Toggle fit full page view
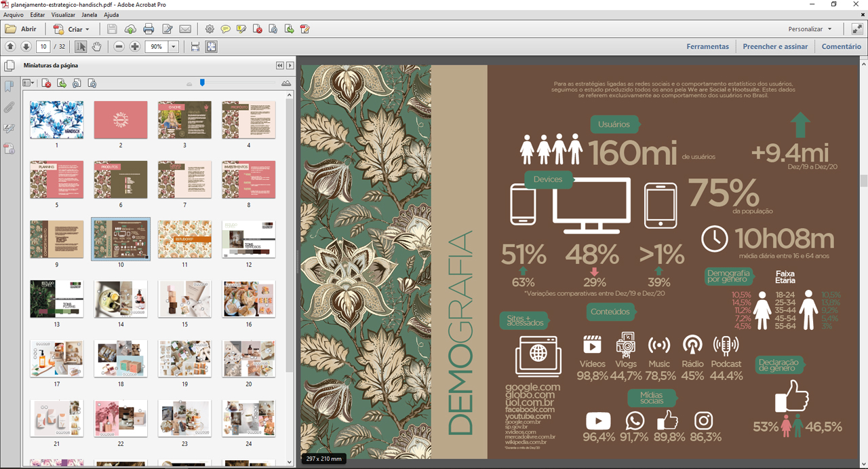This screenshot has height=469, width=868. click(x=212, y=47)
